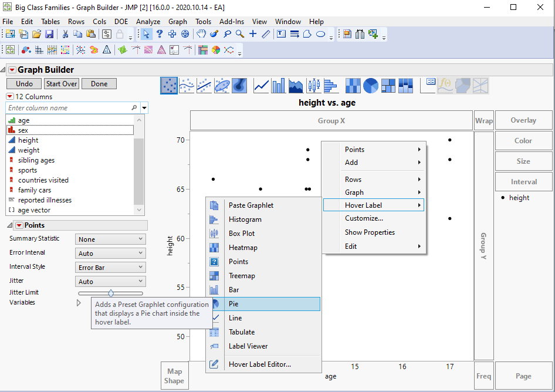This screenshot has height=392, width=555.
Task: Activate the Grabber hand tool in toolbar
Action: (201, 34)
